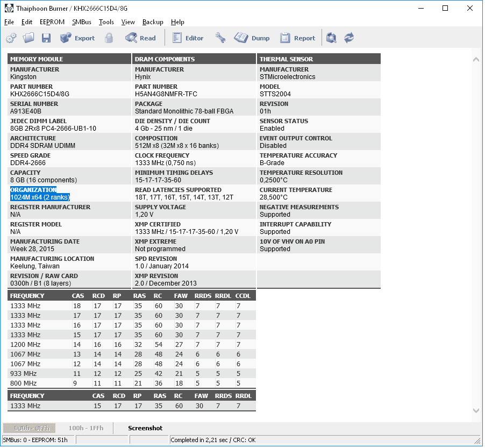
Task: Click the Thaiphoon Burner title bar app icon
Action: 9,9
